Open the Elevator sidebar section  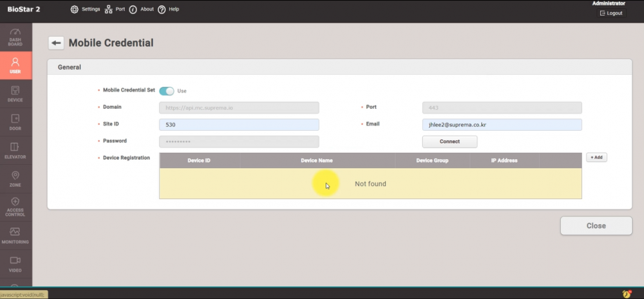(x=15, y=150)
